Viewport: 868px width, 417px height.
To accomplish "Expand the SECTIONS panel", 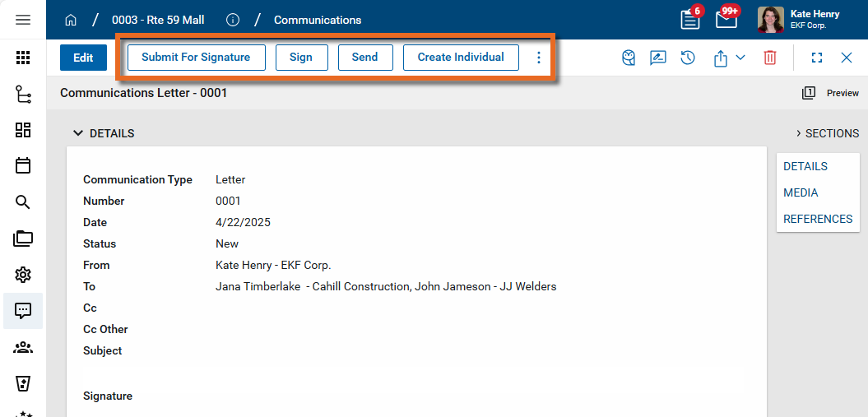I will point(827,133).
